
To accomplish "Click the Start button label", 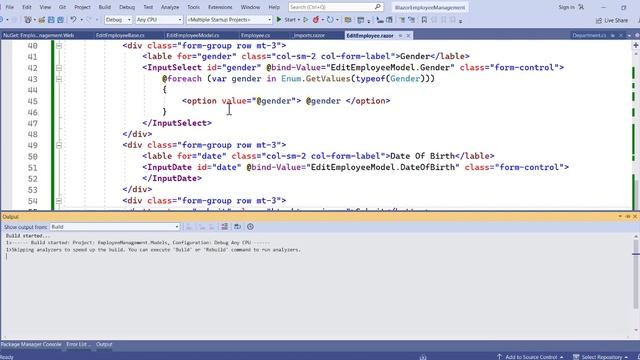I will 290,20.
